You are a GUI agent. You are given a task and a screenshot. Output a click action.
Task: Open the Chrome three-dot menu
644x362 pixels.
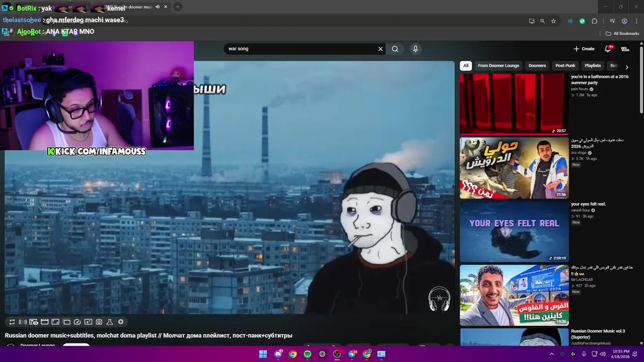tap(636, 21)
